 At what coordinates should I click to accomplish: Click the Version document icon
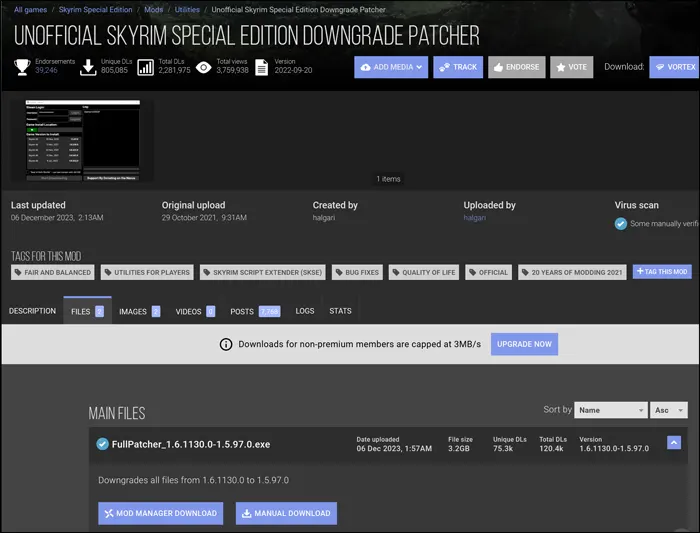(x=262, y=67)
